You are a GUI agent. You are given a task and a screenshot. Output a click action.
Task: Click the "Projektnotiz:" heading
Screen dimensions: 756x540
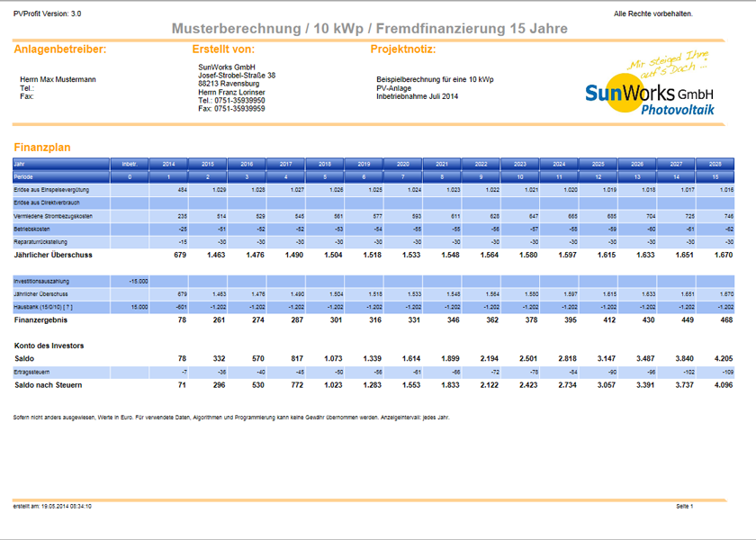403,49
